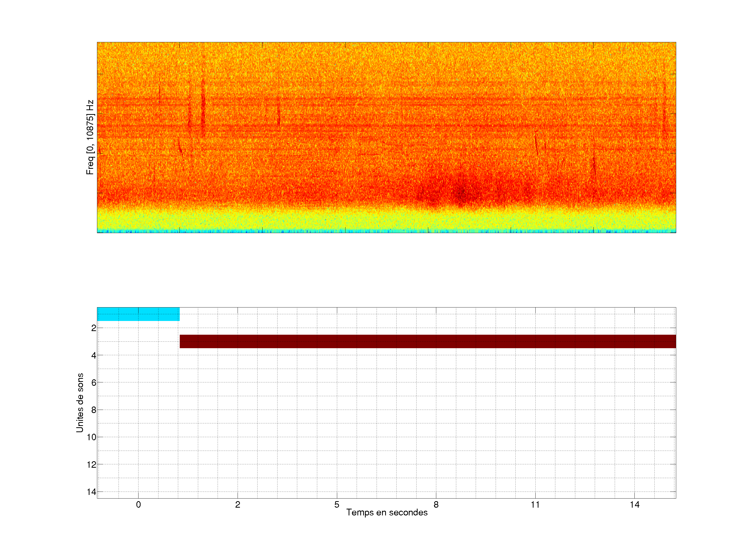Click x-axis tick label 5

(337, 505)
